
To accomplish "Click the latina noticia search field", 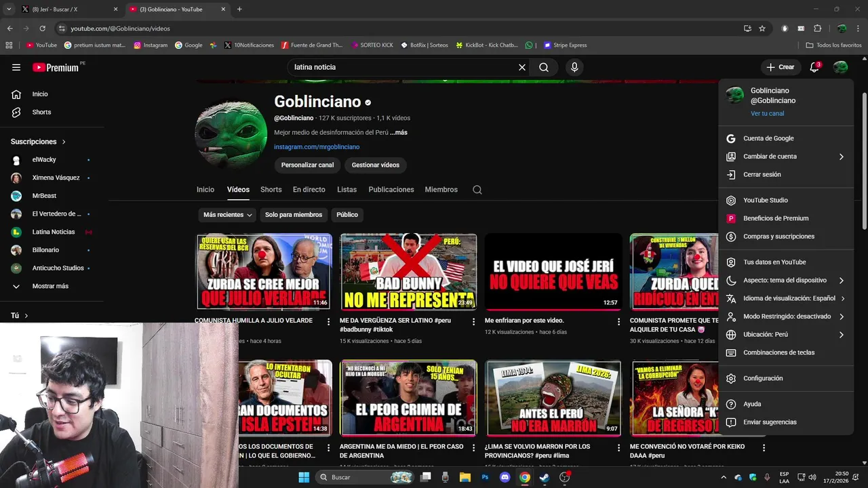I will pyautogui.click(x=403, y=67).
